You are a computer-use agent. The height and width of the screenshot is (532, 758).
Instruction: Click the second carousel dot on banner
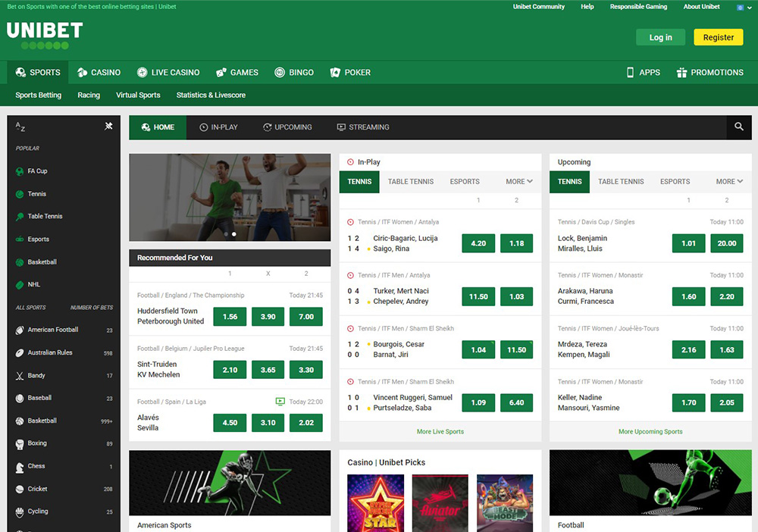pyautogui.click(x=234, y=234)
